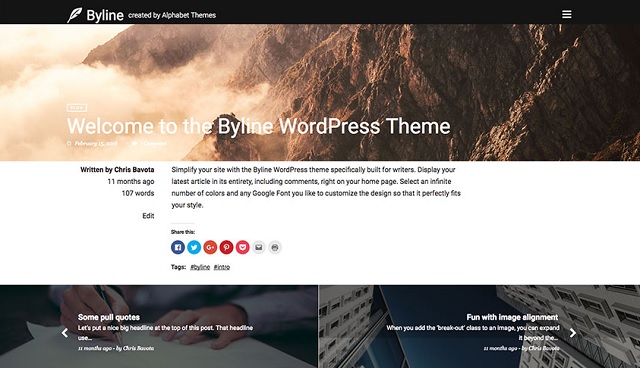This screenshot has height=368, width=640.
Task: Click the February post date
Action: pos(96,144)
